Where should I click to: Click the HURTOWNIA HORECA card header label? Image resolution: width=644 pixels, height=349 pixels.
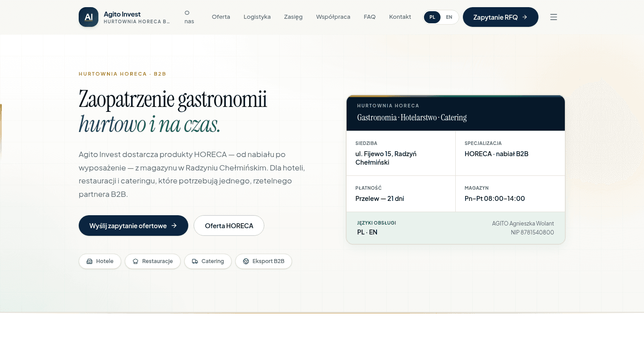[x=388, y=106]
